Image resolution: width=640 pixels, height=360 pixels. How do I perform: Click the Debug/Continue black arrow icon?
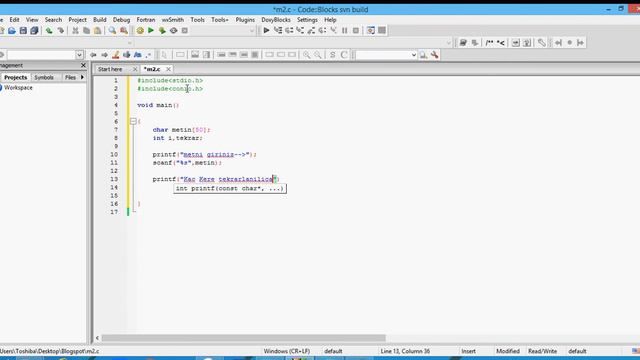coord(267,31)
